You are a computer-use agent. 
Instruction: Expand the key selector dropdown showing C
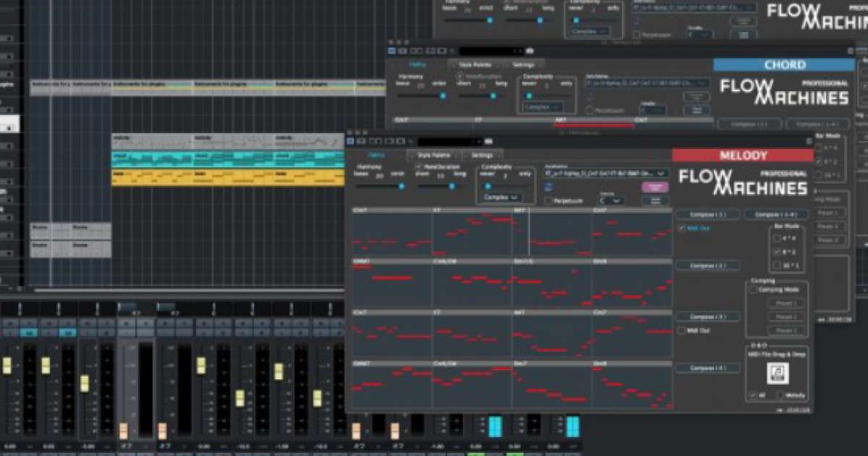point(611,200)
